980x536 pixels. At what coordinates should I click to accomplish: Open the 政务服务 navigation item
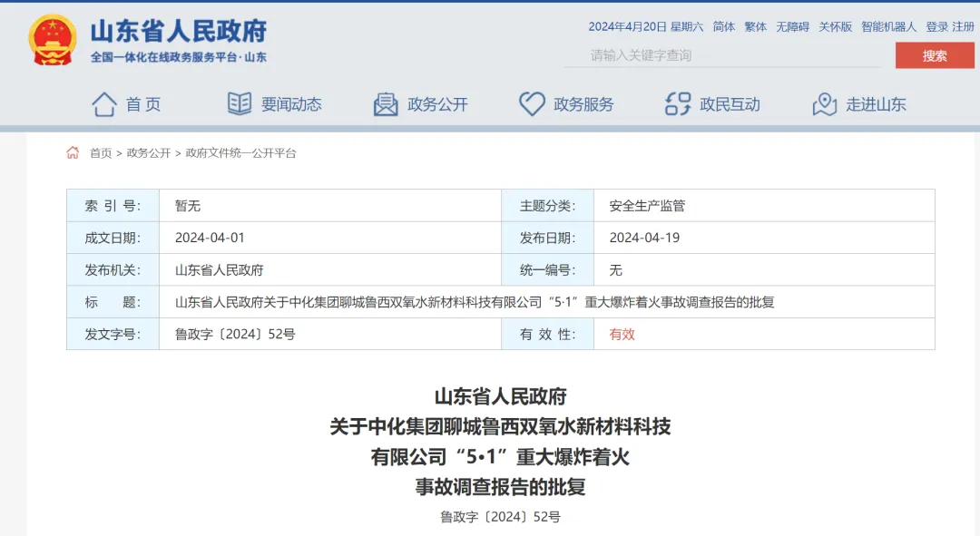pyautogui.click(x=583, y=104)
